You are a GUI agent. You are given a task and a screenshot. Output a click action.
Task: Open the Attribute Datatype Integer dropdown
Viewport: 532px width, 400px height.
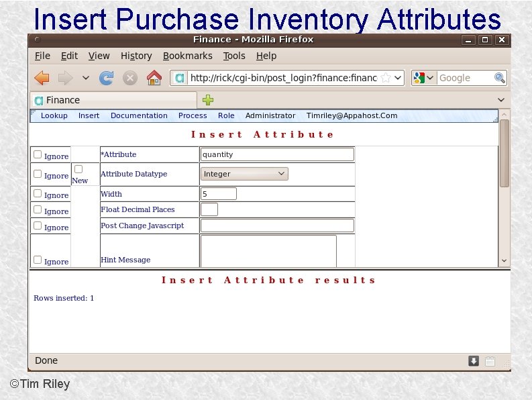click(x=244, y=174)
